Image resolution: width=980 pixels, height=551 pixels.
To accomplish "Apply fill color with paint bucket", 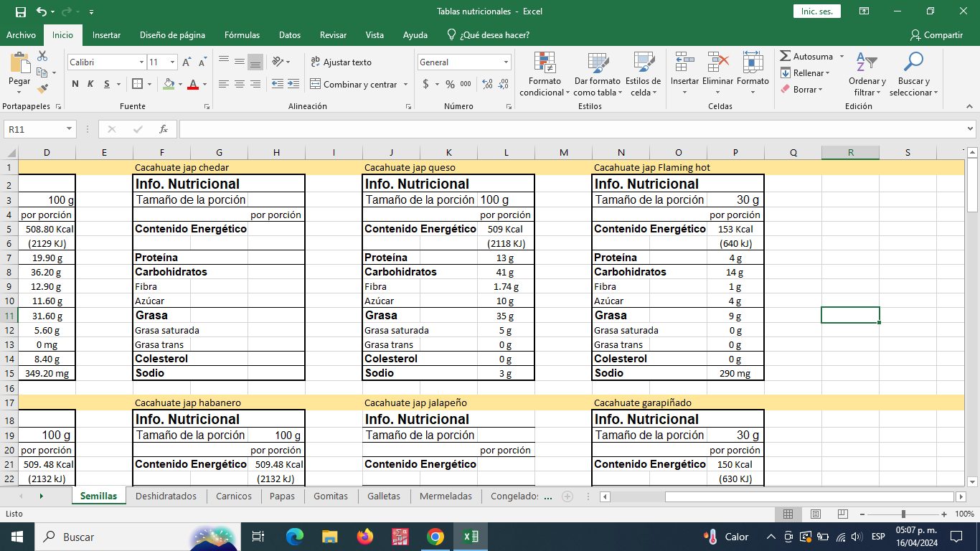I will click(169, 84).
